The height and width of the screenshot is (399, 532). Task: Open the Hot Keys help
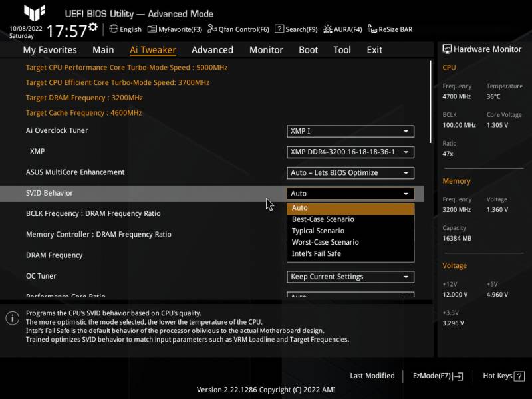click(503, 376)
